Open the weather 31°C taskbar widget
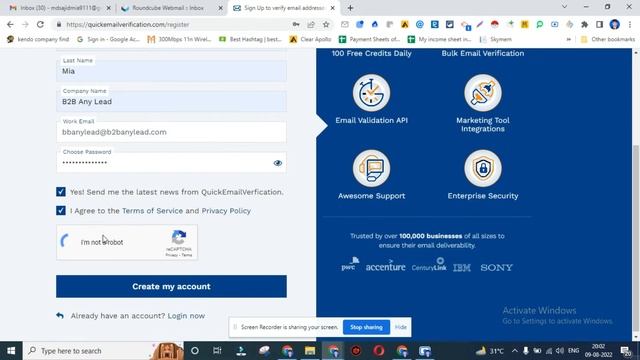 [490, 351]
